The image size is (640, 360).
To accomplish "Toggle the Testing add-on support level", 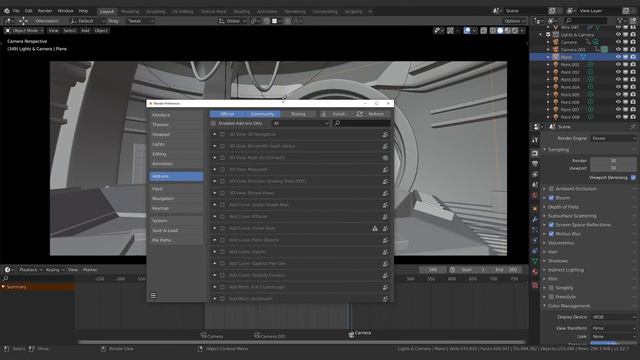I will [298, 114].
